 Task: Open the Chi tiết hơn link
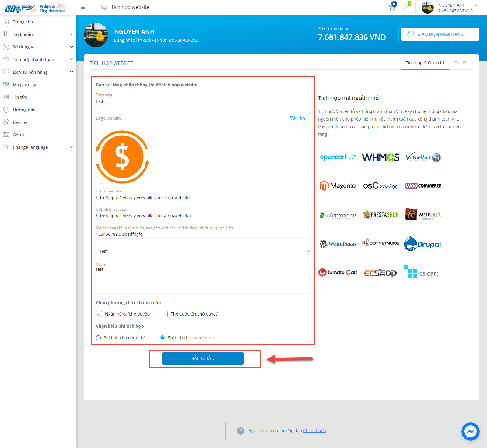314,431
